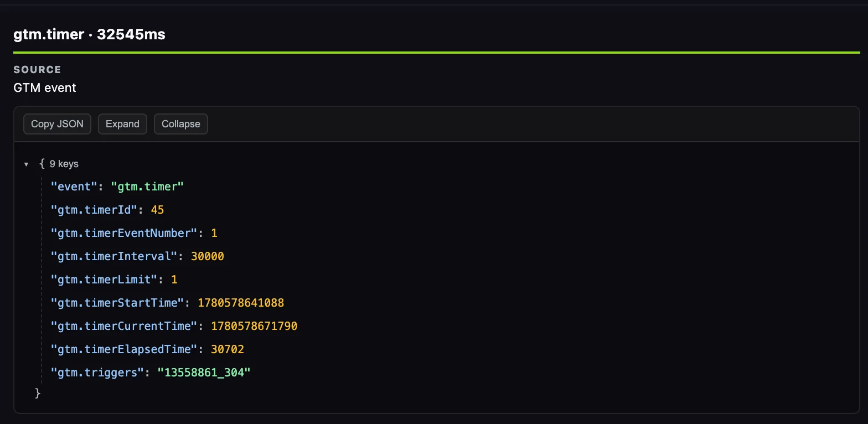
Task: Click the "event" key name
Action: tap(74, 187)
